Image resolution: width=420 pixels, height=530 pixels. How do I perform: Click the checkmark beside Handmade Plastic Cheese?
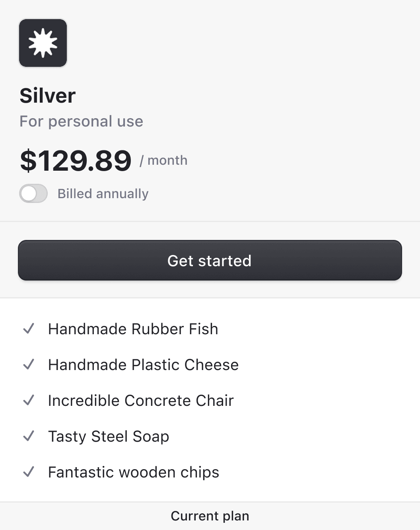click(29, 364)
